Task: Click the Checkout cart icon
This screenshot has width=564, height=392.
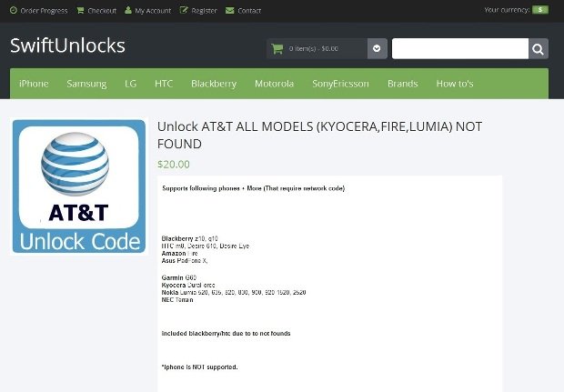Action: click(x=80, y=10)
